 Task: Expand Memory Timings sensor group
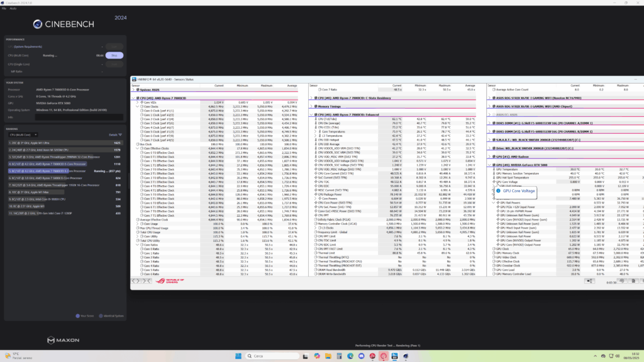(311, 106)
